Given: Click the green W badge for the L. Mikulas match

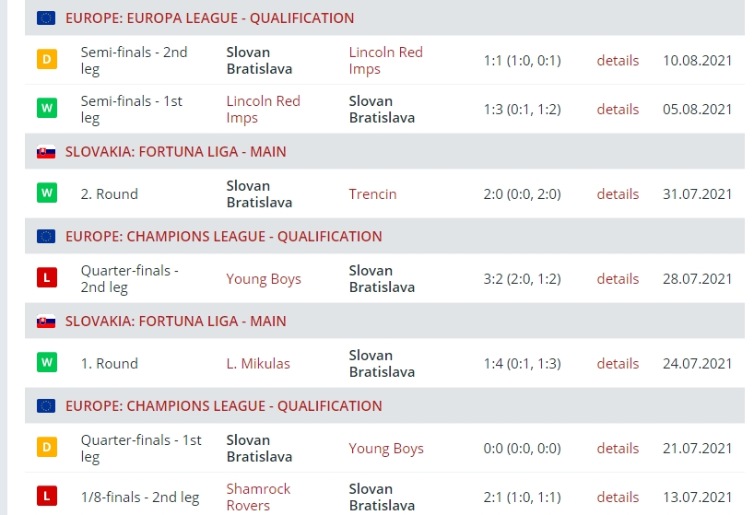Looking at the screenshot, I should pos(46,363).
